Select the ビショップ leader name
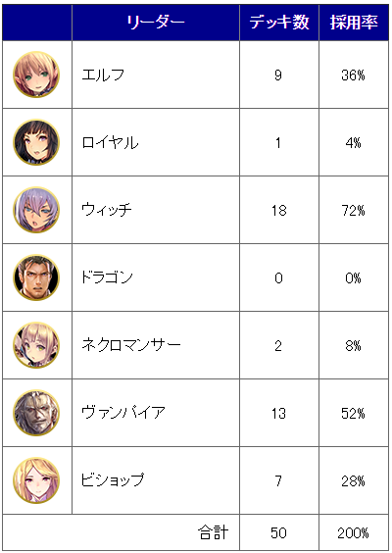The width and height of the screenshot is (392, 553). [x=113, y=480]
